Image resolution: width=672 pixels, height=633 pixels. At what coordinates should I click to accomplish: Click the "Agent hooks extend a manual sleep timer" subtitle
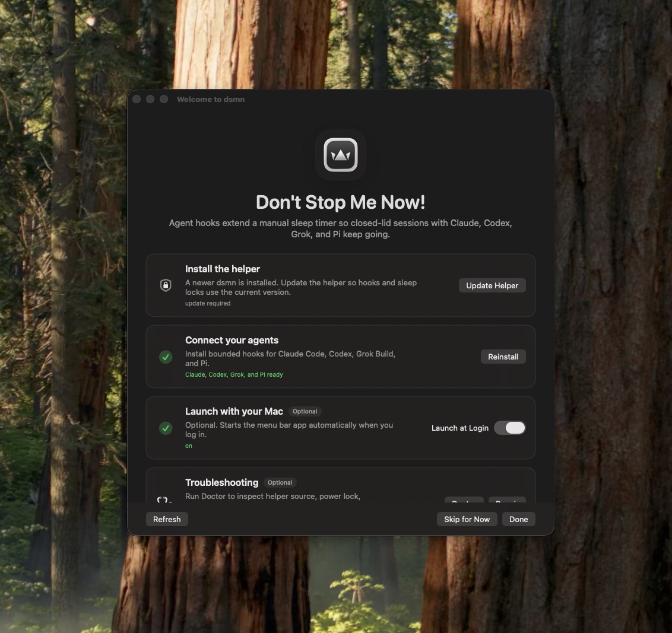pyautogui.click(x=340, y=228)
